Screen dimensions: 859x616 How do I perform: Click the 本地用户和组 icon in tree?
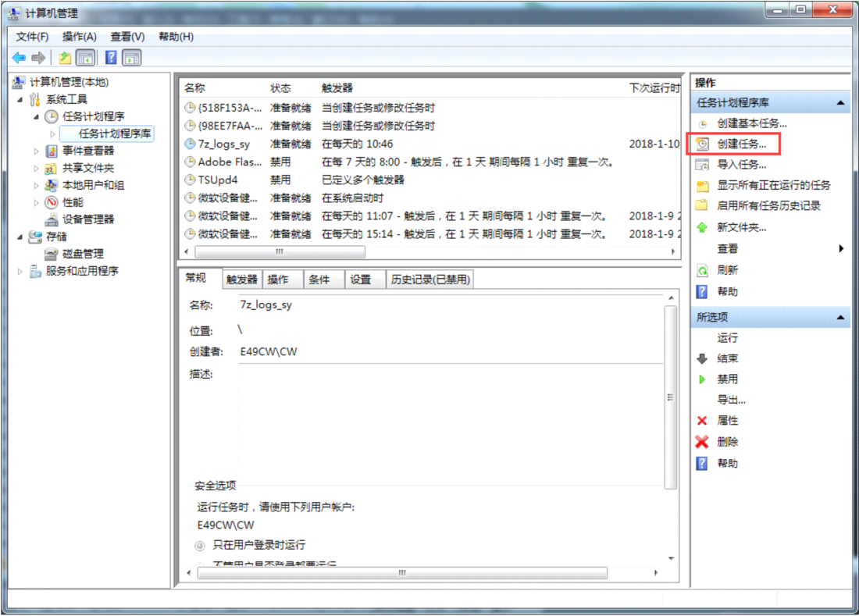[51, 185]
